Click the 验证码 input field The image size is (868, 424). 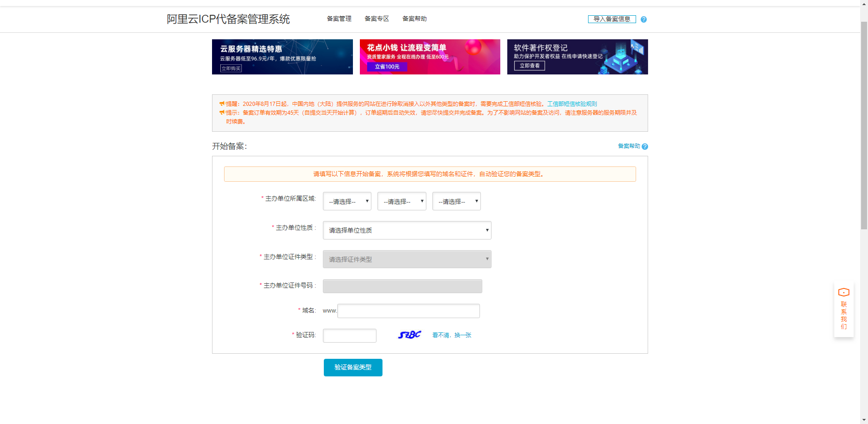pyautogui.click(x=350, y=336)
